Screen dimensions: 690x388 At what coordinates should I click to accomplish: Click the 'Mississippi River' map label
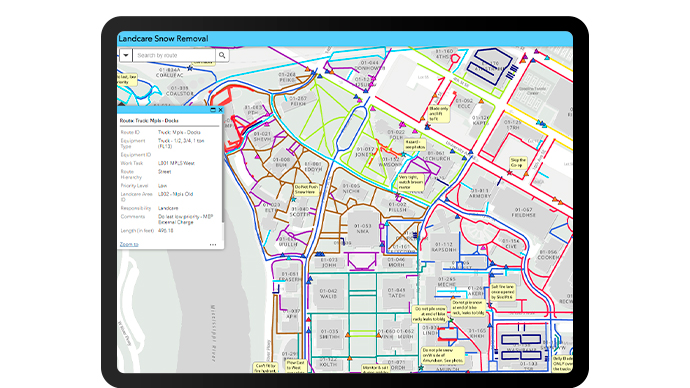[x=214, y=333]
